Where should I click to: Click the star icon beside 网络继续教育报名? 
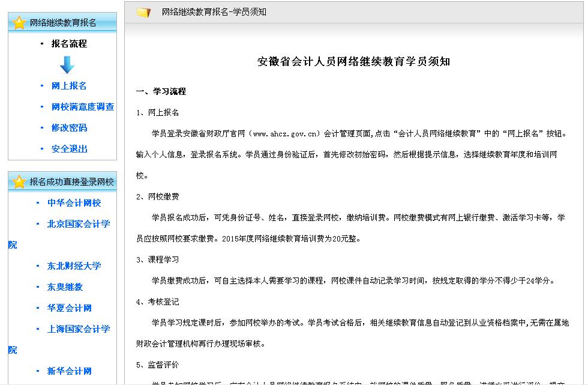click(19, 23)
